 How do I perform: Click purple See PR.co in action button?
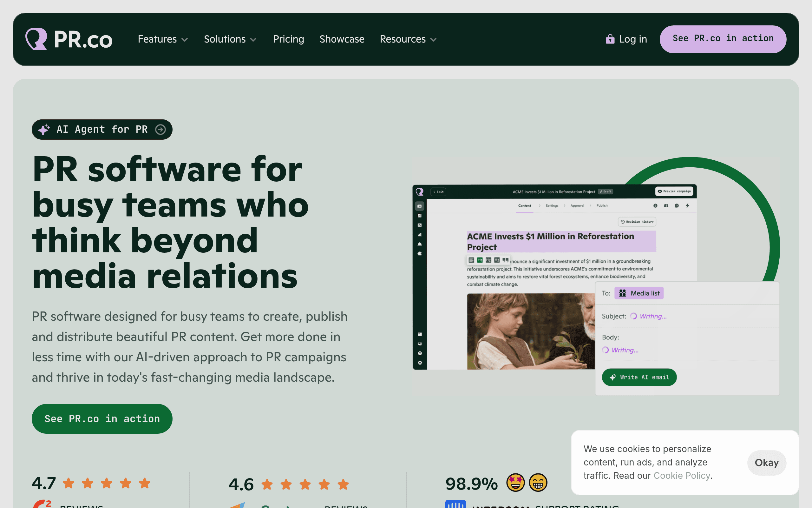pyautogui.click(x=723, y=39)
